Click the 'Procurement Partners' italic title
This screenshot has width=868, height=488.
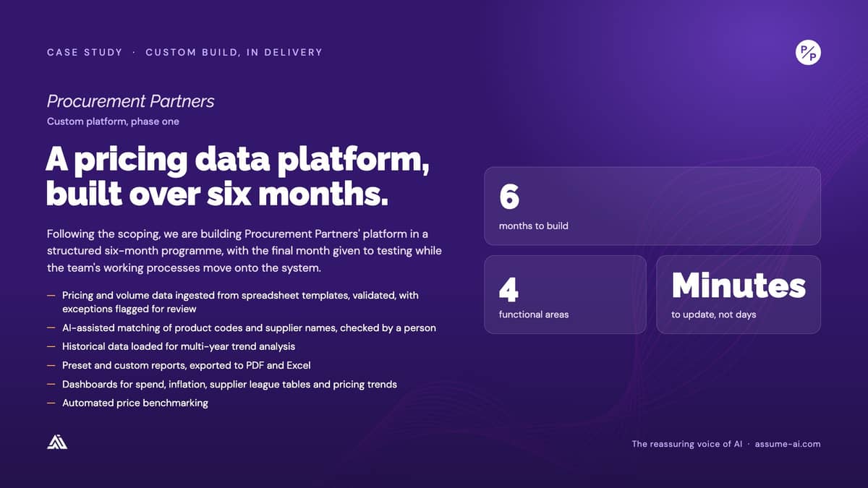pos(131,101)
